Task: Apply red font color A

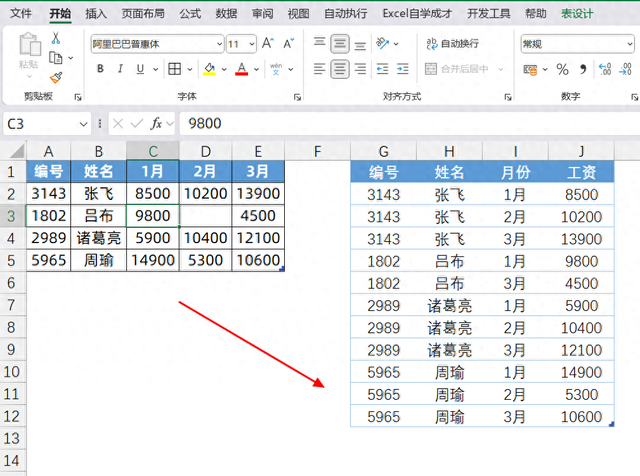Action: pos(242,69)
